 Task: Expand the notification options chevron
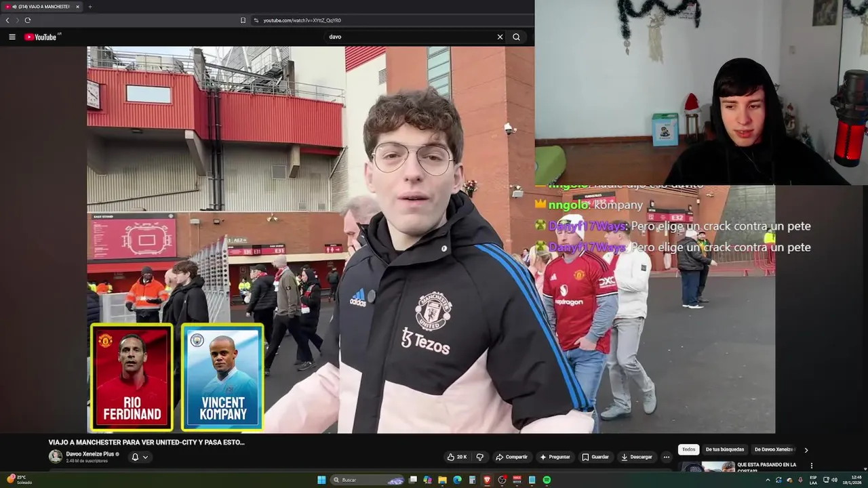coord(145,457)
